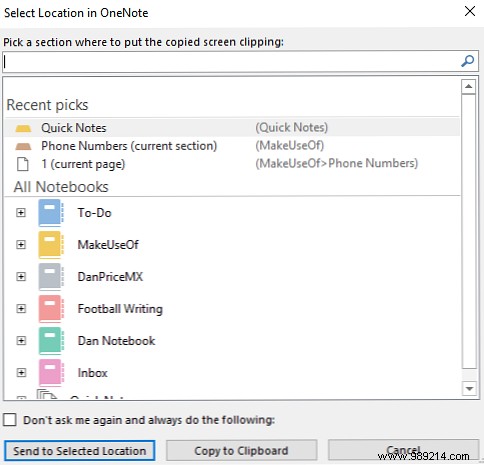Click the green Dan Notebook icon
Screen dimensions: 484x465
pyautogui.click(x=51, y=341)
